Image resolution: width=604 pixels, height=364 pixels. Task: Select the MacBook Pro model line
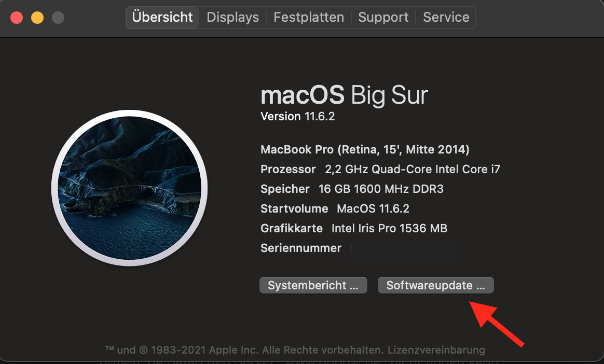(365, 150)
